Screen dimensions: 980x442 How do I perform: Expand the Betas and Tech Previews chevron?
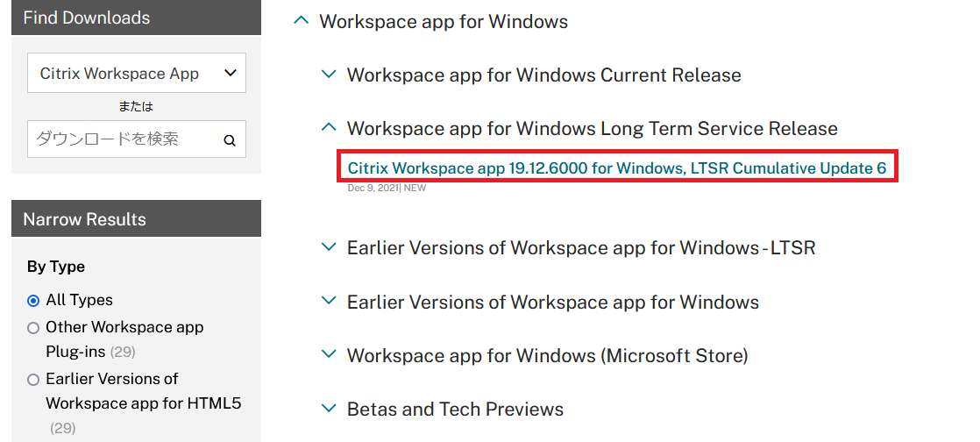click(329, 409)
